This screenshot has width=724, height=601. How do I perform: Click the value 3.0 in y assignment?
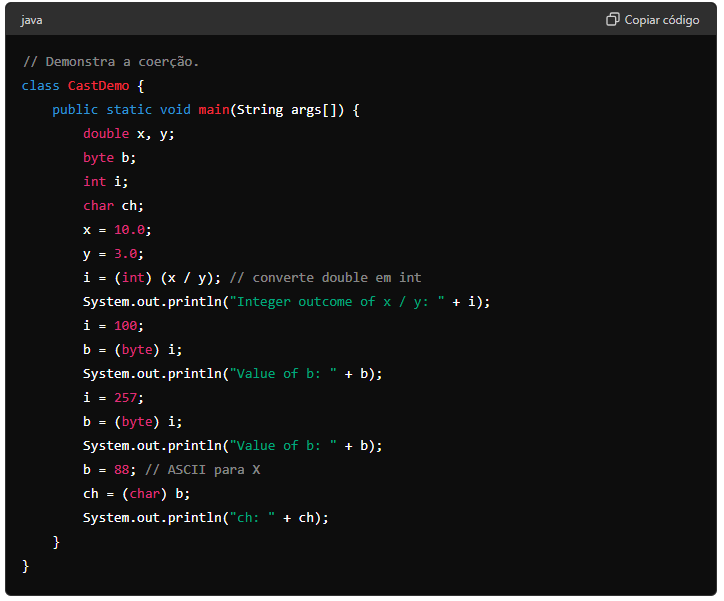(x=126, y=254)
